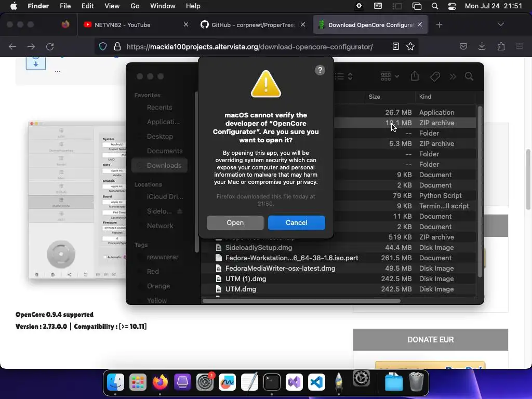
Task: Close the GitHub ProperTree tab
Action: click(x=303, y=24)
